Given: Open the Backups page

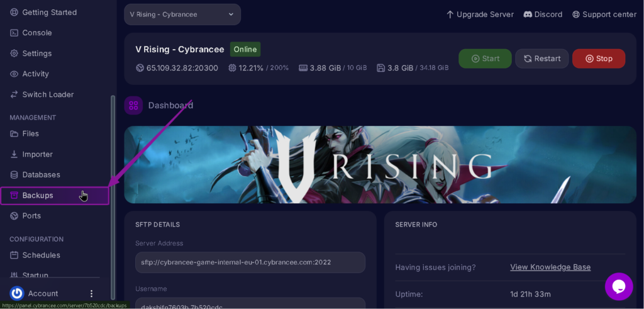Looking at the screenshot, I should pos(55,195).
